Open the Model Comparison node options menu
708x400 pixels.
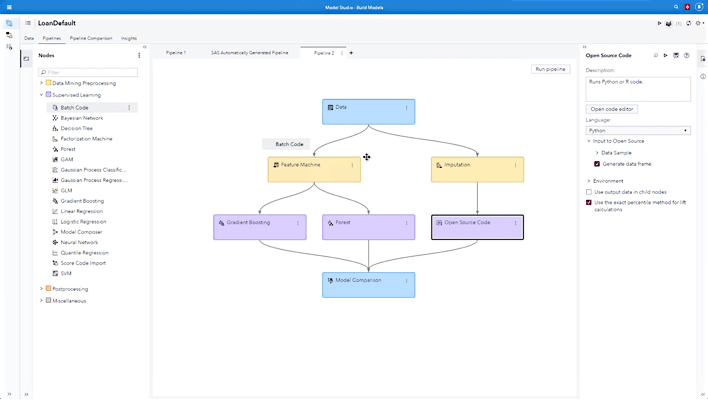point(406,281)
